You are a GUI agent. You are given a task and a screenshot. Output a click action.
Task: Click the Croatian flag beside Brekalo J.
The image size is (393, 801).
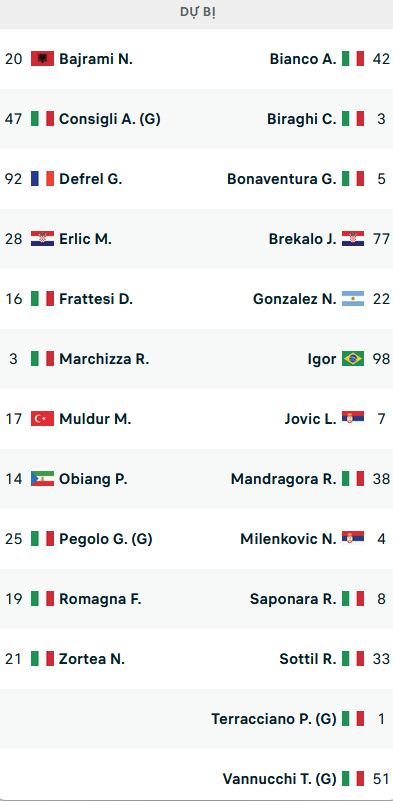click(353, 239)
